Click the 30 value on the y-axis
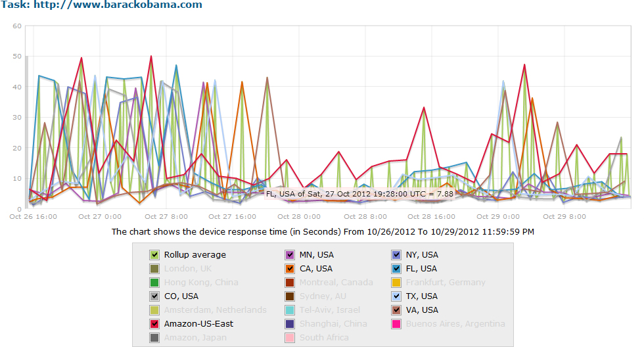644x347 pixels. [x=17, y=118]
